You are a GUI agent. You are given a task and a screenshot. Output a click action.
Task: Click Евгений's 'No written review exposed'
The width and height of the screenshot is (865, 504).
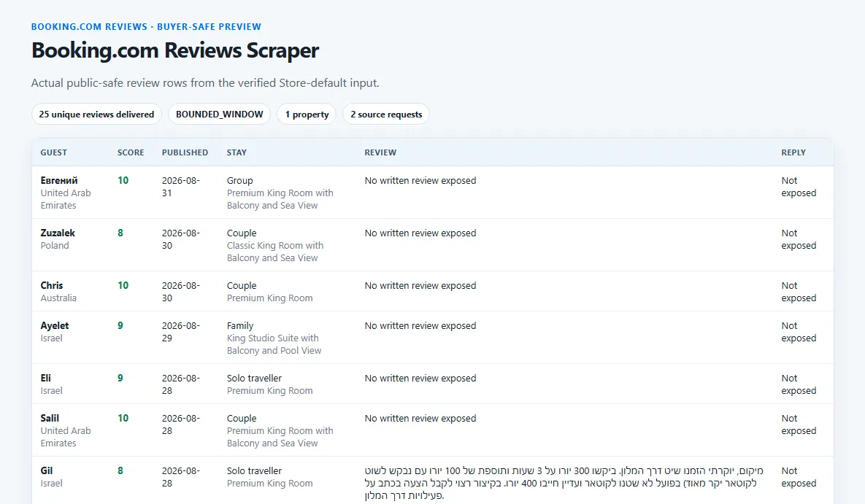(x=420, y=180)
